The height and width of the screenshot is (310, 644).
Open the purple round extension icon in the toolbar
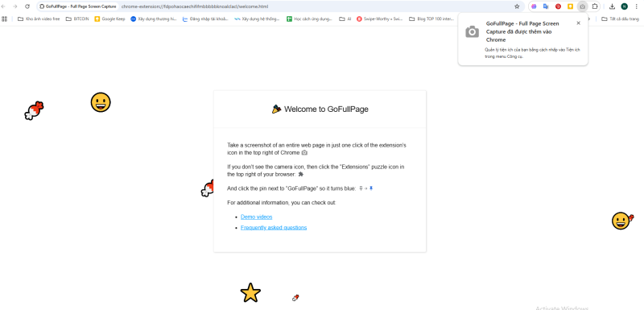[534, 6]
